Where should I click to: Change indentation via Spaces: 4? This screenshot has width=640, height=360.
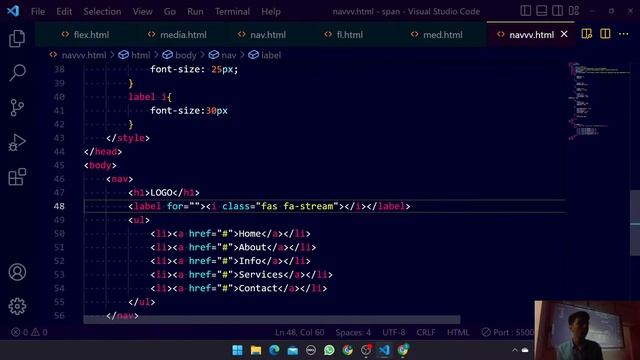(x=353, y=332)
